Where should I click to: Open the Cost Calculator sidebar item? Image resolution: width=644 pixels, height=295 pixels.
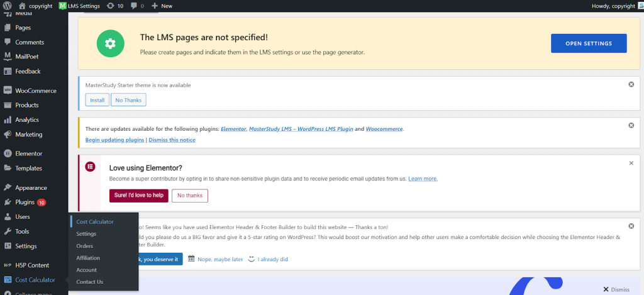[34, 280]
